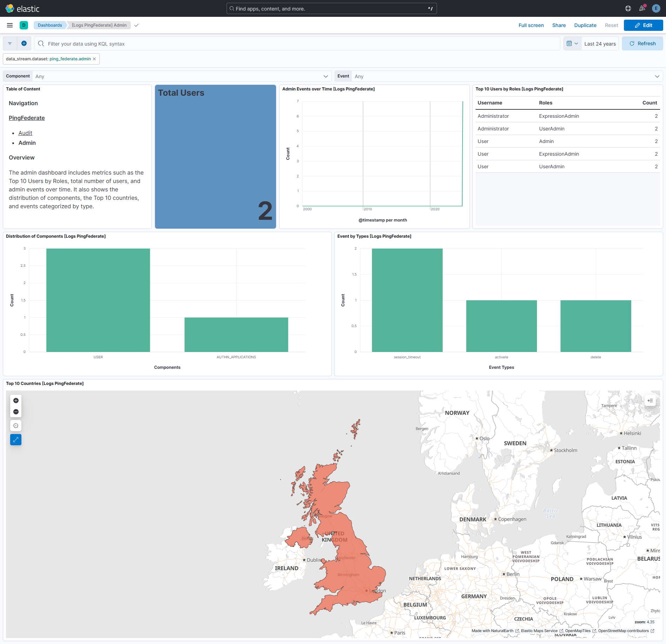Expand the map with the diagonal arrow icon
This screenshot has height=644, width=666.
(x=15, y=439)
